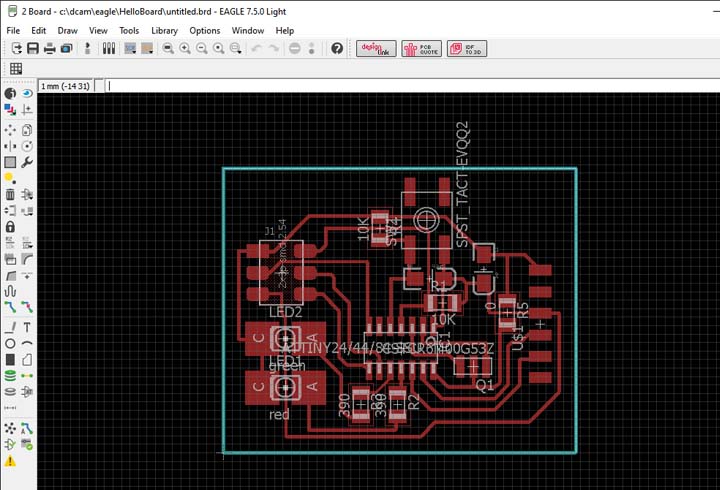The width and height of the screenshot is (720, 490).
Task: Open the Grid settings icon
Action: [16, 69]
